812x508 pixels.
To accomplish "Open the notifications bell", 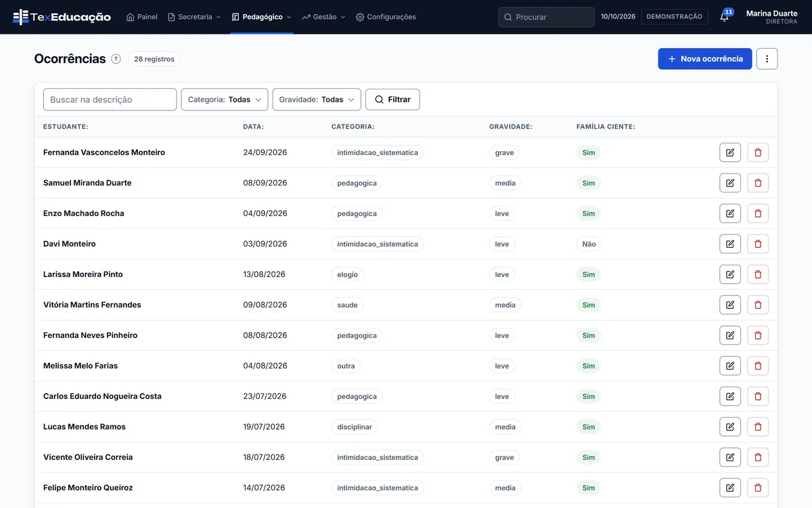I will tap(725, 17).
